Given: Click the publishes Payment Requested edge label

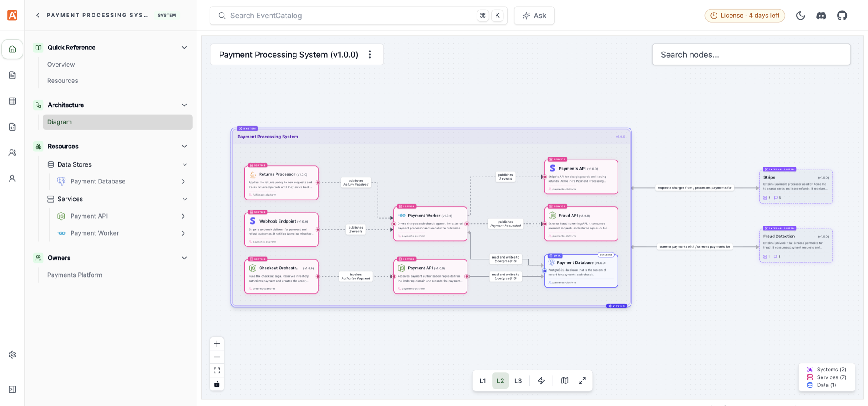Looking at the screenshot, I should pos(506,224).
